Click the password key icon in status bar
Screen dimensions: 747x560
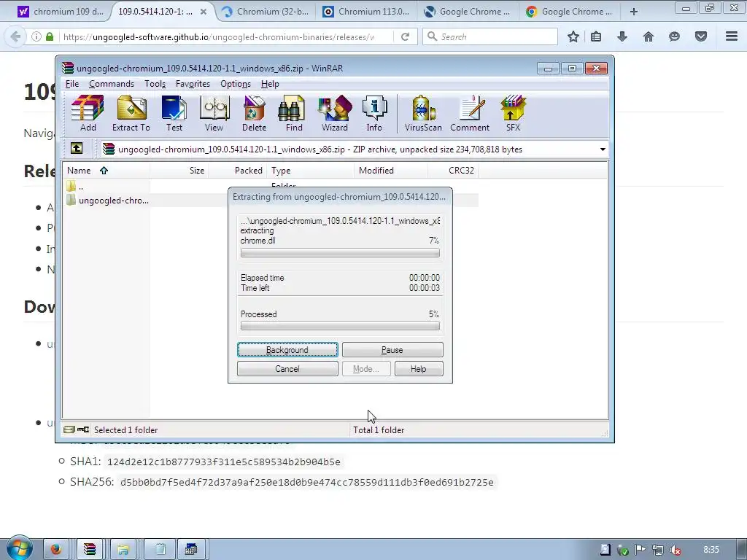point(83,429)
